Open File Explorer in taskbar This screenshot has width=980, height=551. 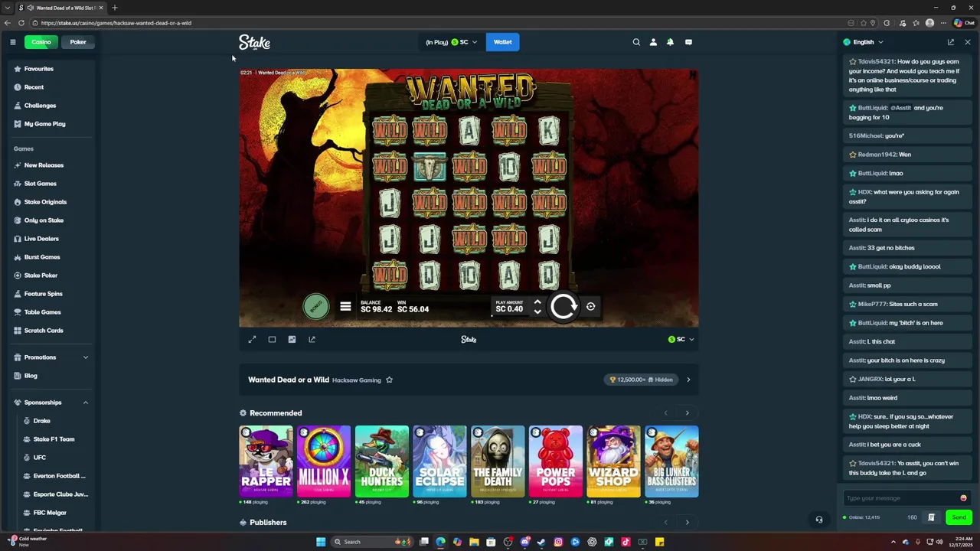474,542
